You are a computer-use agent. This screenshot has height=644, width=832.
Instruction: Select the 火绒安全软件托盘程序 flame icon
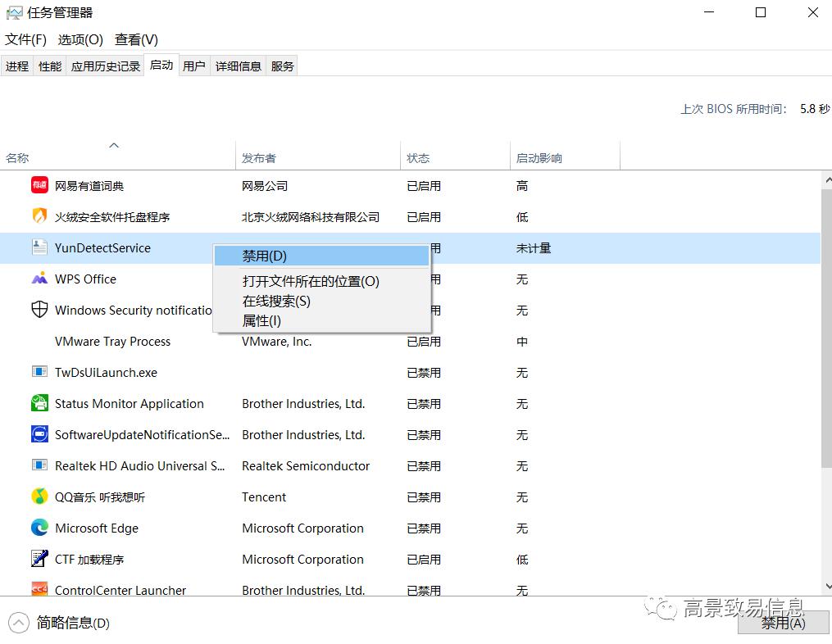click(39, 216)
